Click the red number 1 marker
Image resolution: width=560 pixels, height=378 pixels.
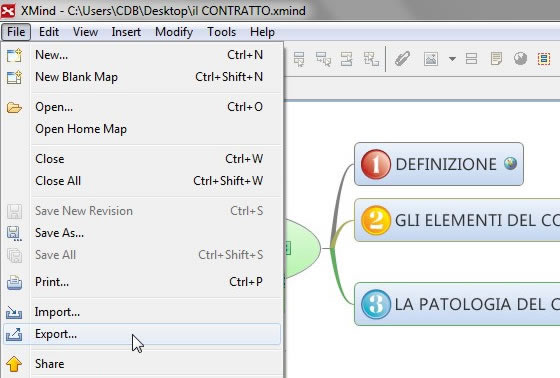pos(376,164)
